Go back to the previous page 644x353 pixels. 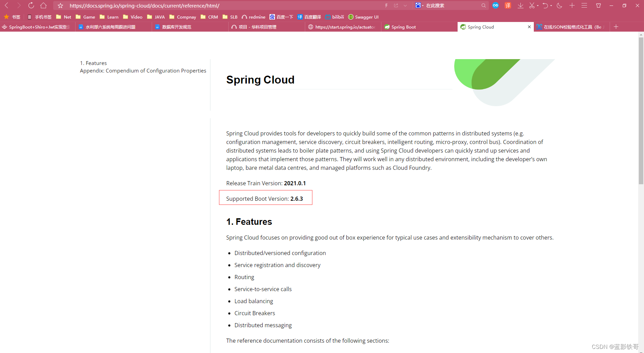[7, 5]
